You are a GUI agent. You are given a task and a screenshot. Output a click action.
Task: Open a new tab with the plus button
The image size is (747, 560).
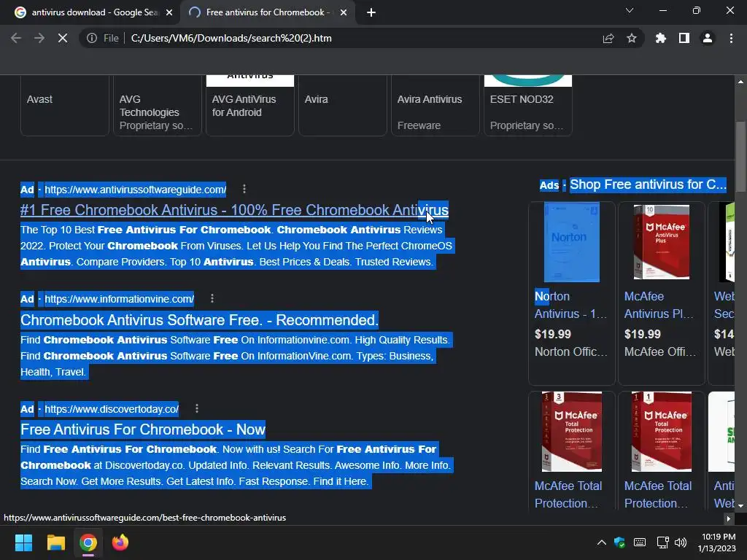[371, 12]
